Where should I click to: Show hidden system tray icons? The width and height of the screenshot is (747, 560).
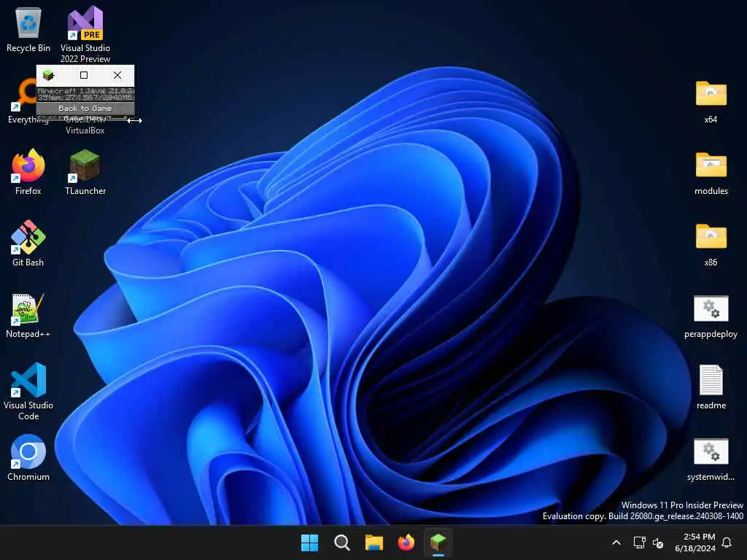[616, 542]
